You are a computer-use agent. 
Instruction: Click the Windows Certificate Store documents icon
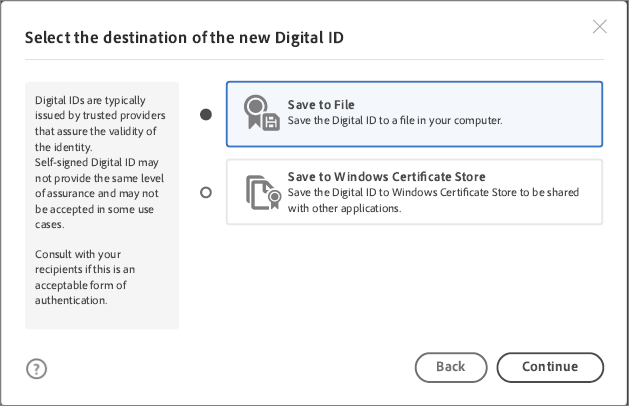(x=262, y=192)
